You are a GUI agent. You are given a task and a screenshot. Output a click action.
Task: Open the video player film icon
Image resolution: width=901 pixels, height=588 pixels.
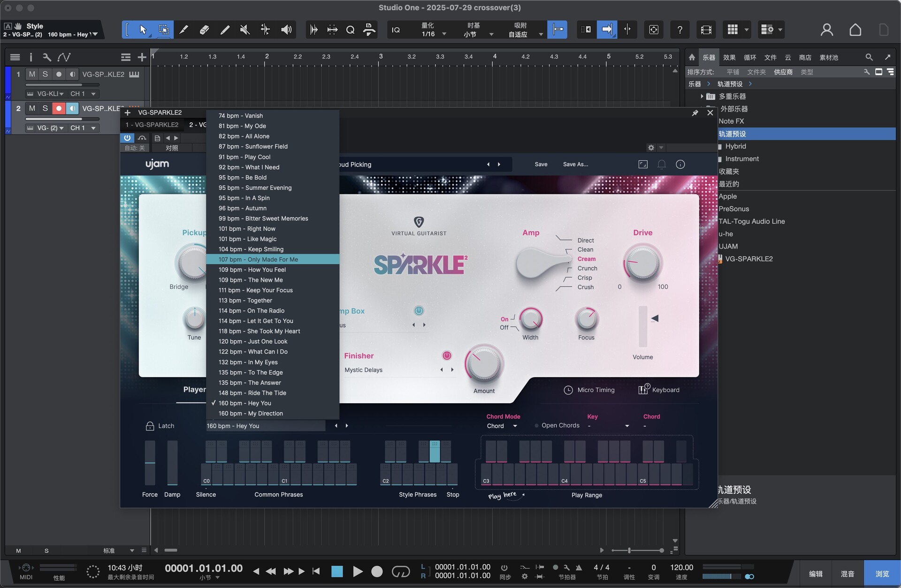coord(706,30)
